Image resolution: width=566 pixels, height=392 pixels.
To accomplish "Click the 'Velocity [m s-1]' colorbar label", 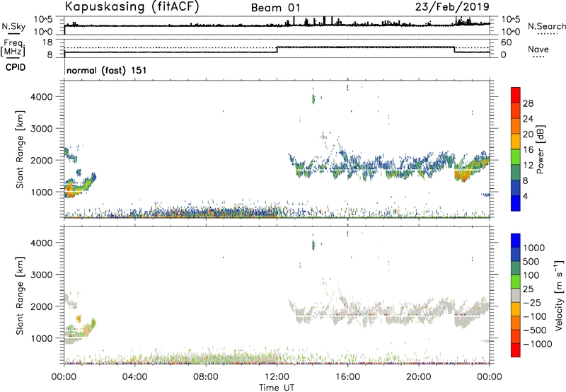I will point(559,295).
